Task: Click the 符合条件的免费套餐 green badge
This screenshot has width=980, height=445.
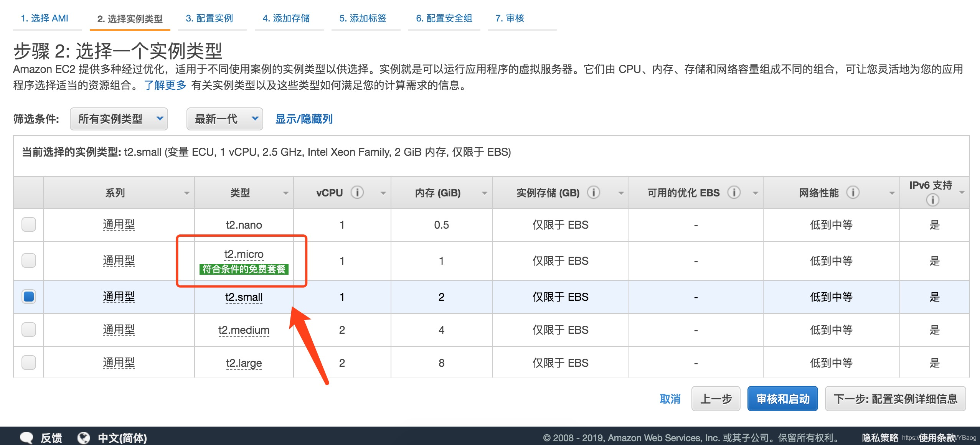Action: point(244,269)
